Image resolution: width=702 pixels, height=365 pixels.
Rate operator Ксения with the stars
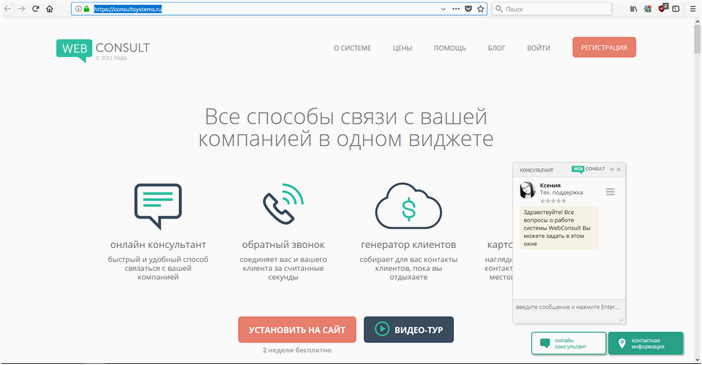coord(553,201)
